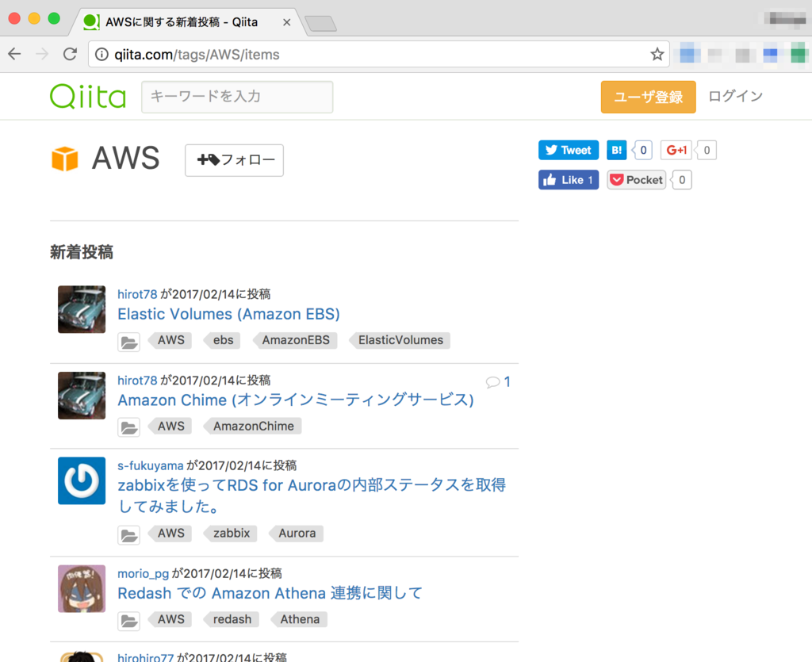Click the 新着投稿 heading
This screenshot has width=812, height=662.
coord(82,253)
